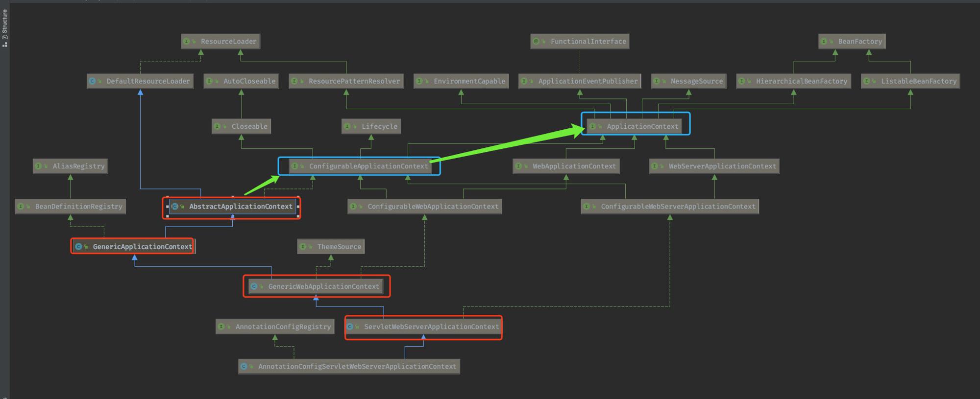Screen dimensions: 980x399
Task: Select the ListableBeanFactory node
Action: click(910, 81)
